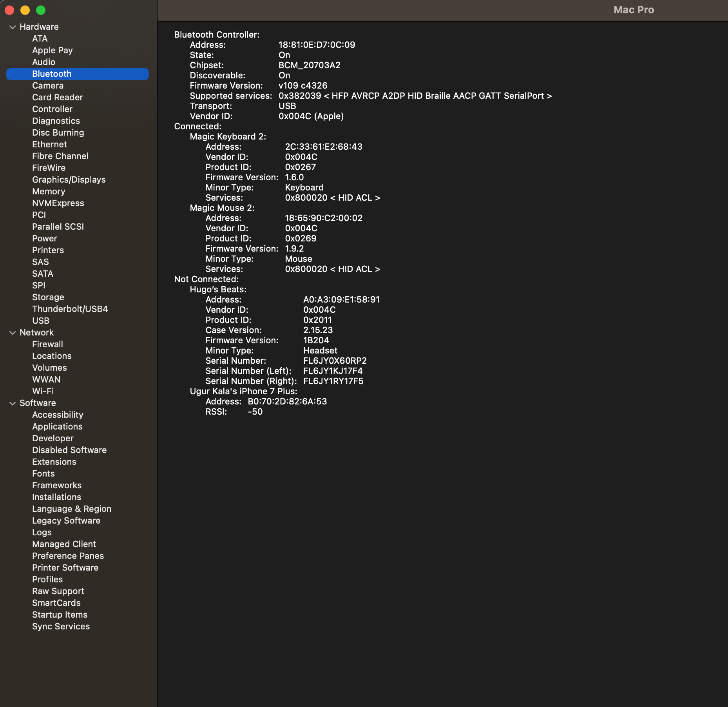Open the Card Reader entry
The height and width of the screenshot is (707, 728).
58,97
